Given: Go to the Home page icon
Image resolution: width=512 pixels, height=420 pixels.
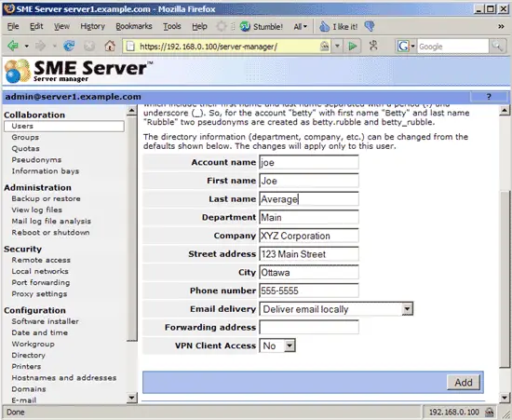Looking at the screenshot, I should tap(110, 46).
